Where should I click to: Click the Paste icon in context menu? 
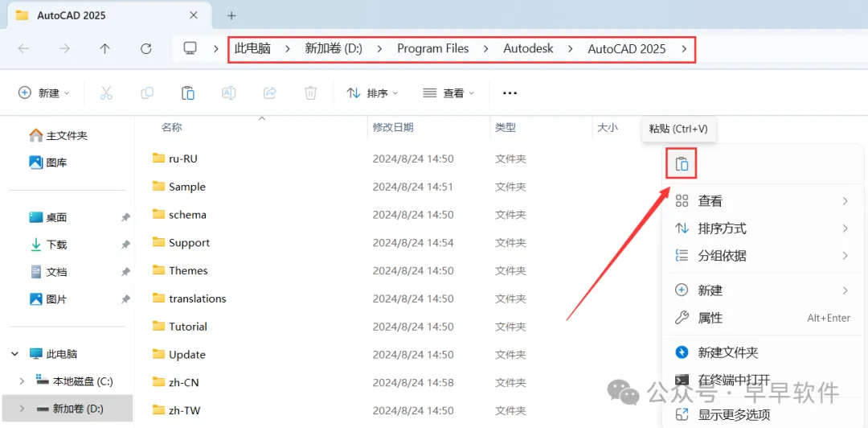[682, 164]
